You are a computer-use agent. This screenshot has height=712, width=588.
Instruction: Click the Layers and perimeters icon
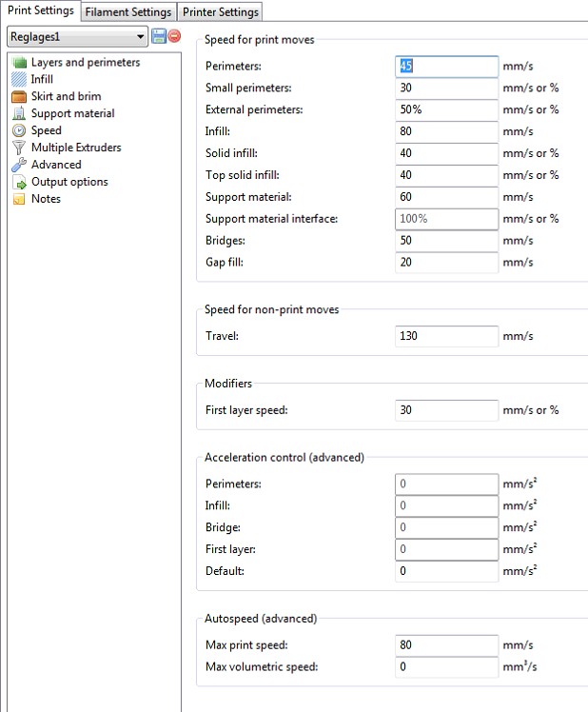click(x=18, y=63)
